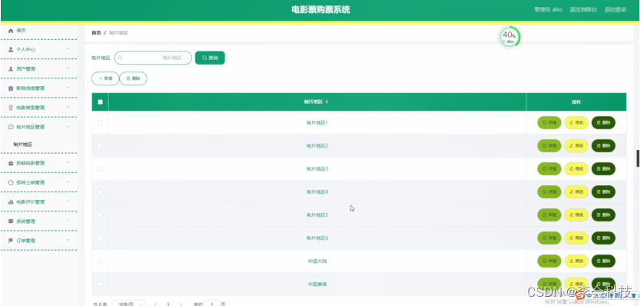View 详情 for 中国大陆

pos(549,261)
